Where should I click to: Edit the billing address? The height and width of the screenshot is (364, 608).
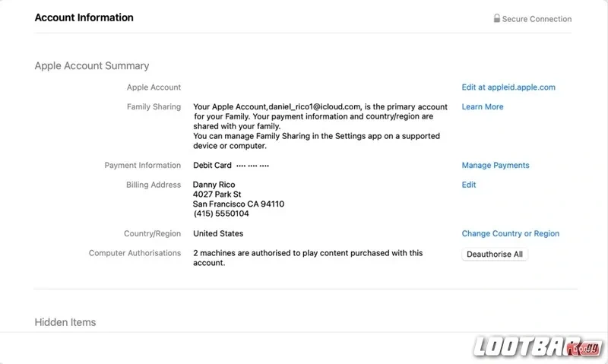coord(468,185)
